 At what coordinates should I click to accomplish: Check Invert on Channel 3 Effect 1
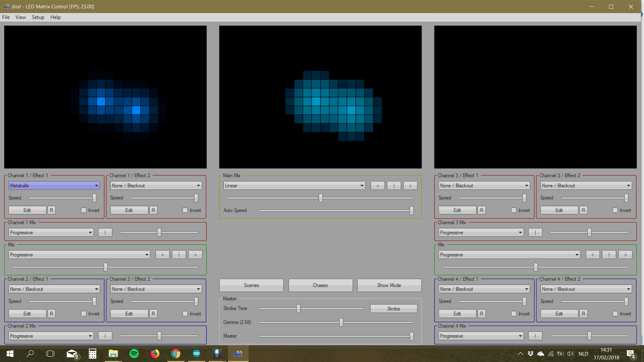click(x=514, y=210)
